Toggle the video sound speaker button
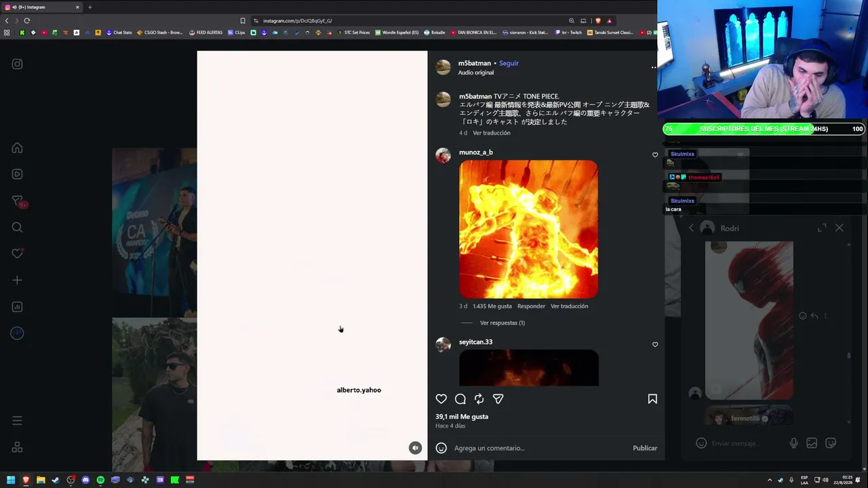This screenshot has height=488, width=868. click(415, 448)
